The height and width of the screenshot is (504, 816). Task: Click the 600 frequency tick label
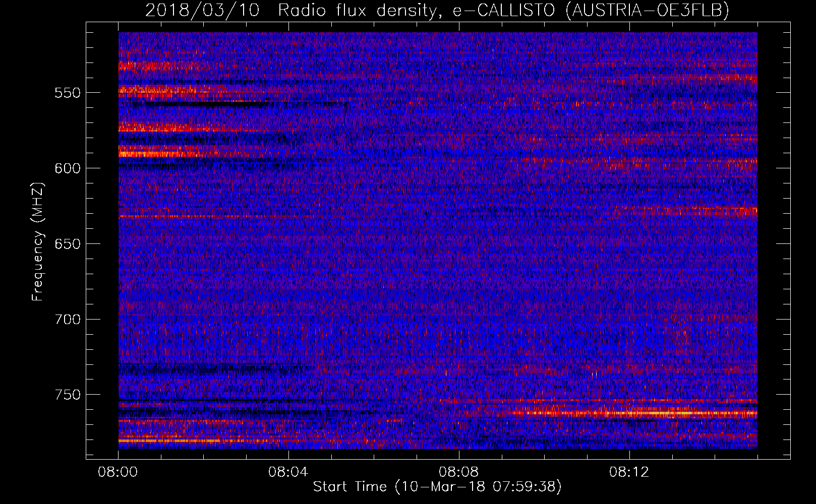[x=68, y=169]
